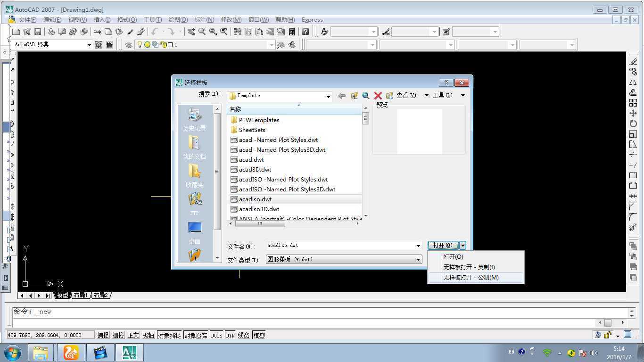Select acad.dwt template file
The image size is (644, 362).
pos(251,159)
